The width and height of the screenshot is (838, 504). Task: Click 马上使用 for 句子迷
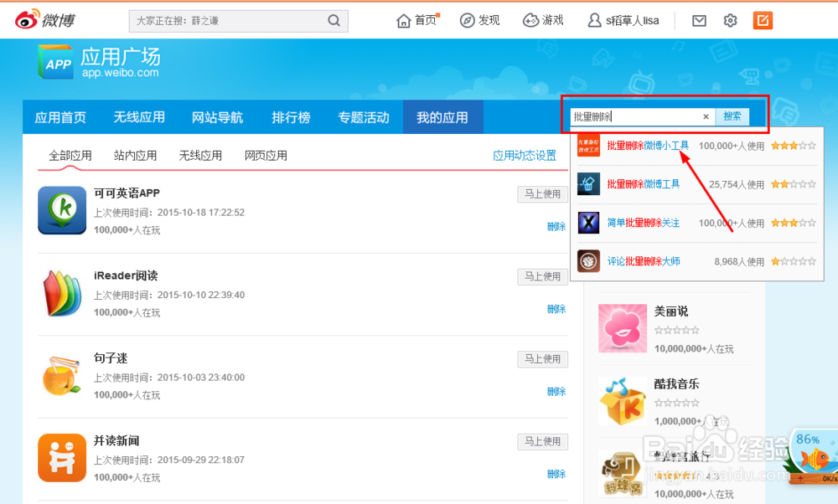542,359
